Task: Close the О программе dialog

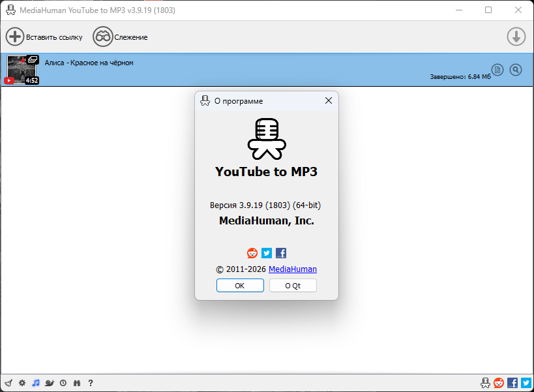Action: coord(329,101)
